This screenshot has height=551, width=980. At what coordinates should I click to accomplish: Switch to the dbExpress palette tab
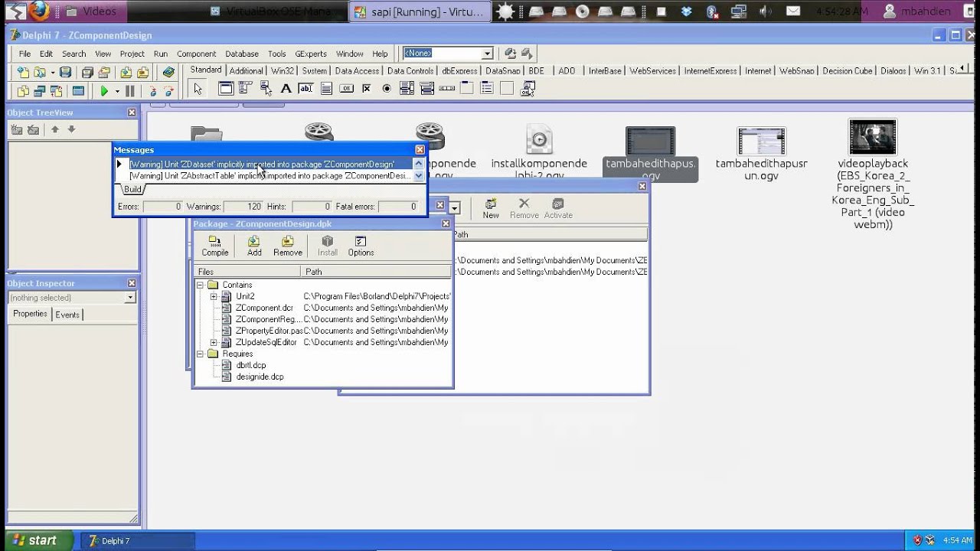tap(459, 70)
